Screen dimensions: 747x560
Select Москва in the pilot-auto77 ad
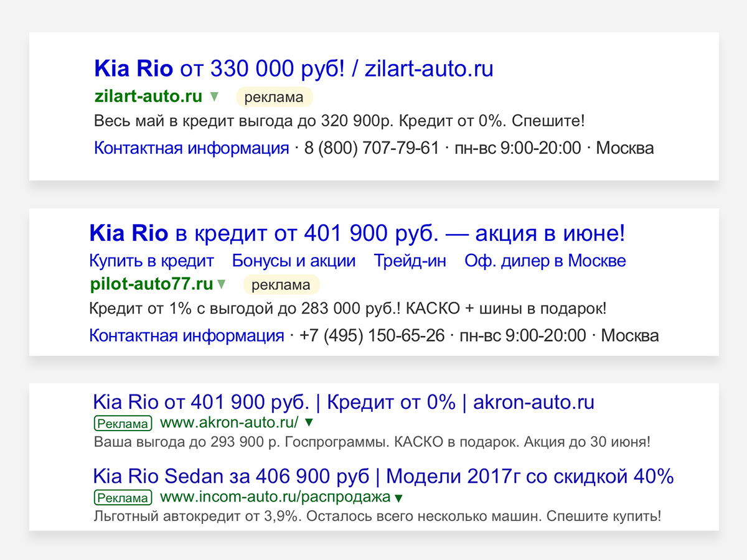pos(630,336)
